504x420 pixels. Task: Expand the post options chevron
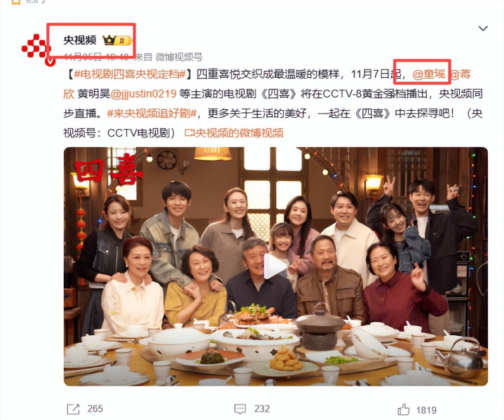[483, 28]
